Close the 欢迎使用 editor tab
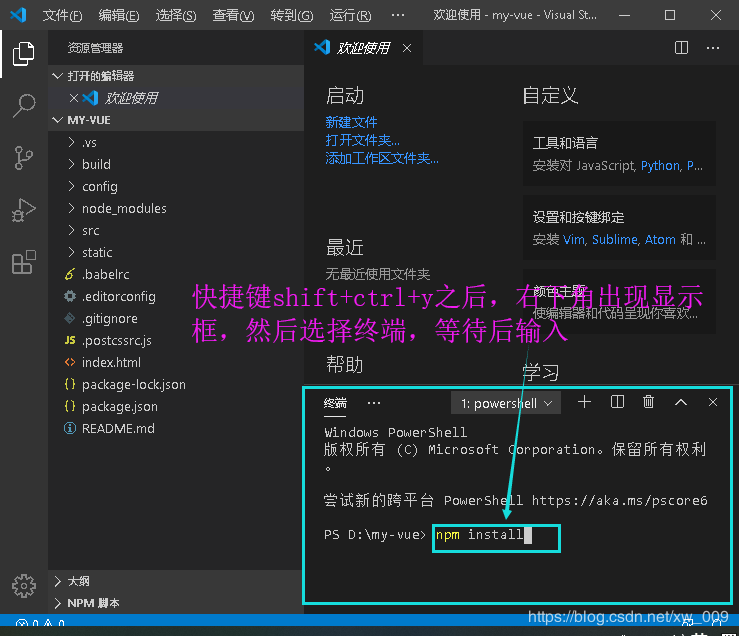 407,48
